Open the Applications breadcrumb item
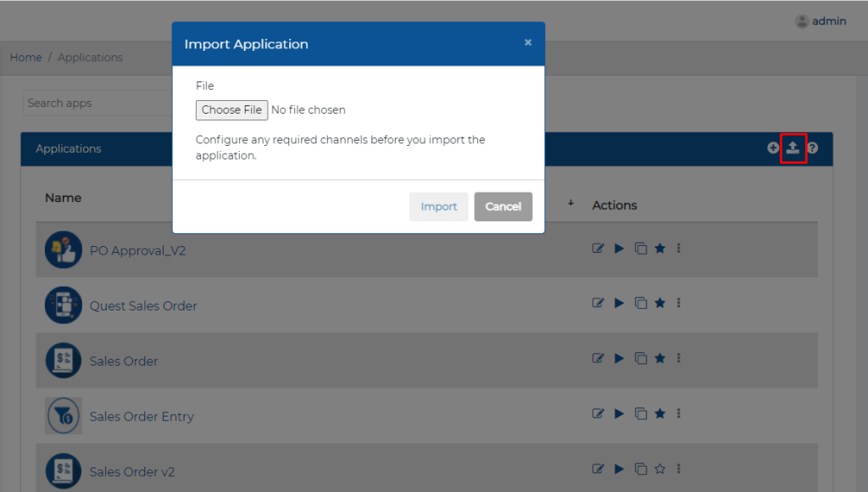 [90, 57]
